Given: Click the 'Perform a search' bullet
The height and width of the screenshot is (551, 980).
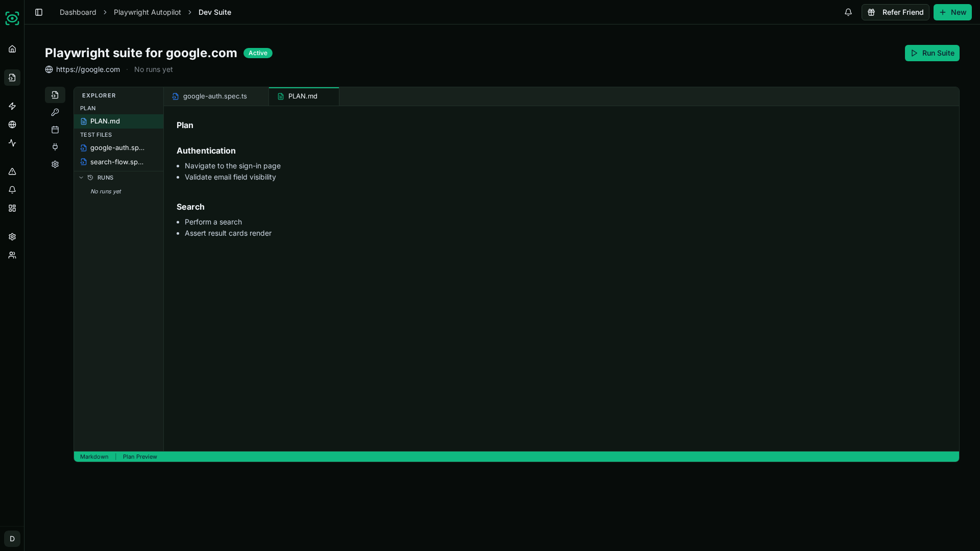Looking at the screenshot, I should (213, 222).
